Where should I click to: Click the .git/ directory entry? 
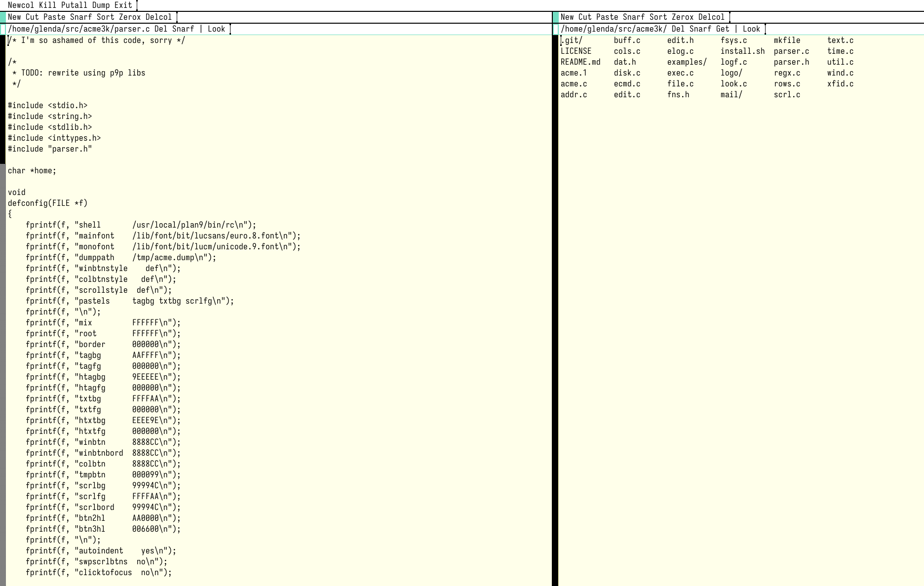[572, 40]
